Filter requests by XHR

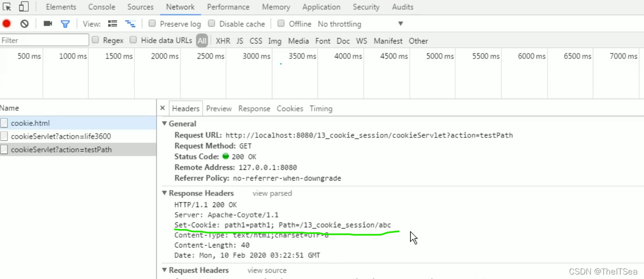[223, 41]
